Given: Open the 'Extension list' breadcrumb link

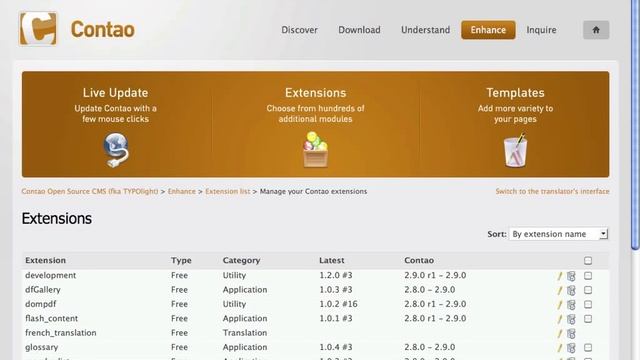Looking at the screenshot, I should pyautogui.click(x=227, y=191).
